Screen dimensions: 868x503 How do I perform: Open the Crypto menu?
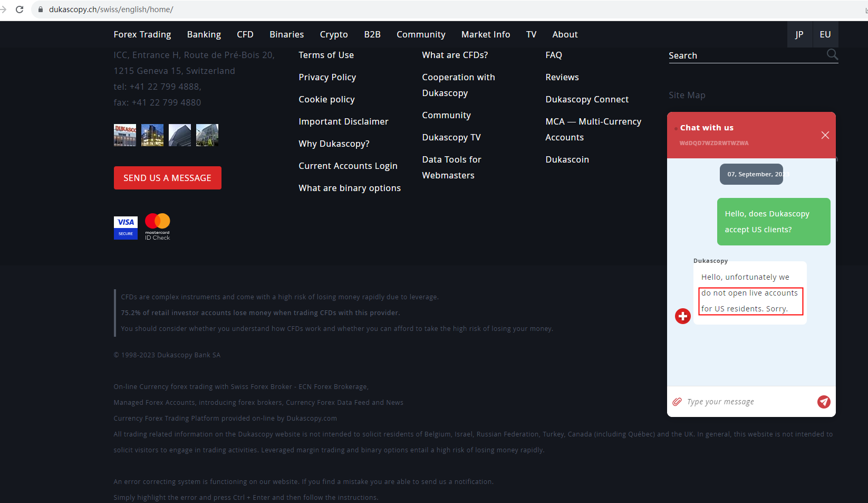(x=333, y=34)
